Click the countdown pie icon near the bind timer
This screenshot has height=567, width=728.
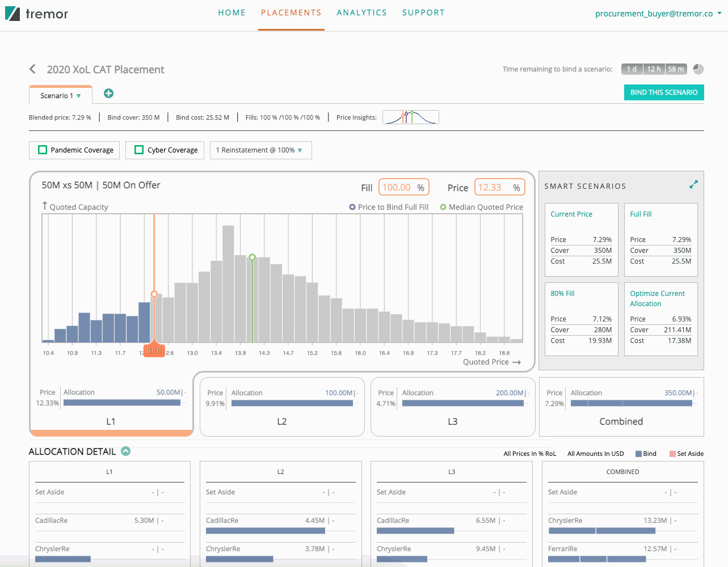698,69
